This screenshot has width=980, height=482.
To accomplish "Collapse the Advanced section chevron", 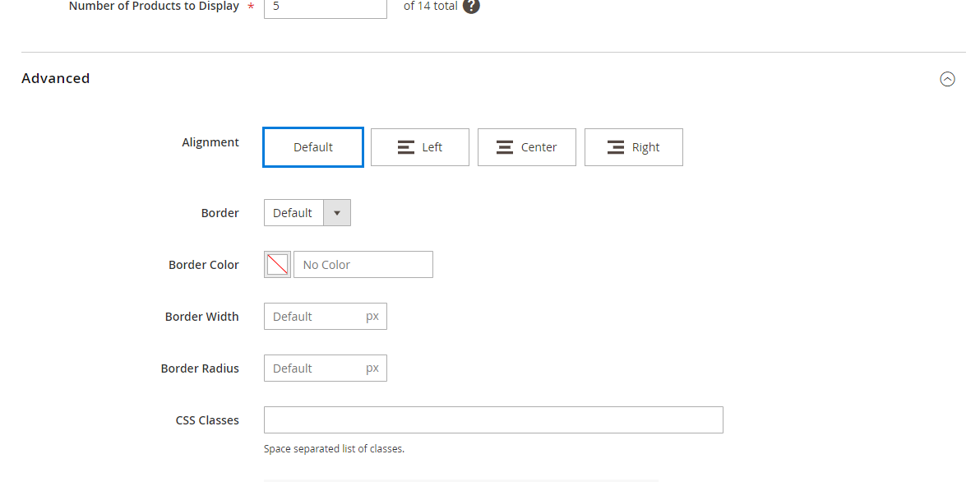I will coord(947,80).
